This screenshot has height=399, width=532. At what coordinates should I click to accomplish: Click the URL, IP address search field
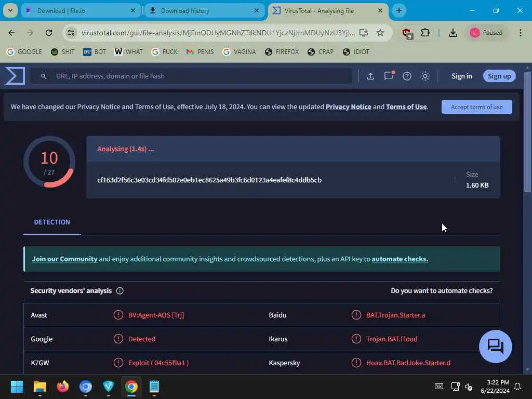191,76
